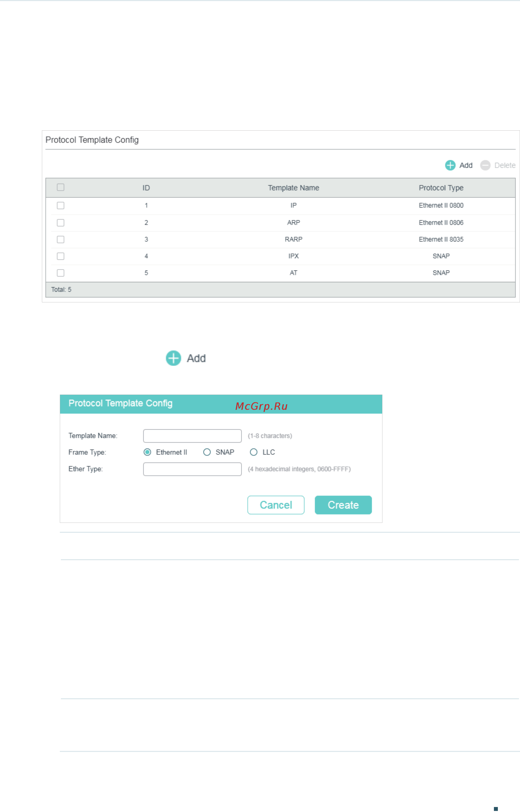Click the SNAP protocol type in IPX row
520x812 pixels.
[x=441, y=256]
